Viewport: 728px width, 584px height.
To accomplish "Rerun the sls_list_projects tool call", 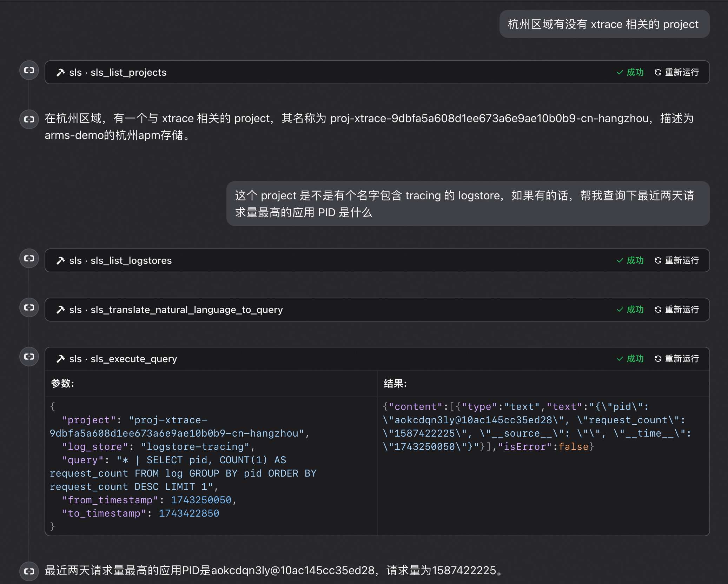I will pyautogui.click(x=677, y=72).
